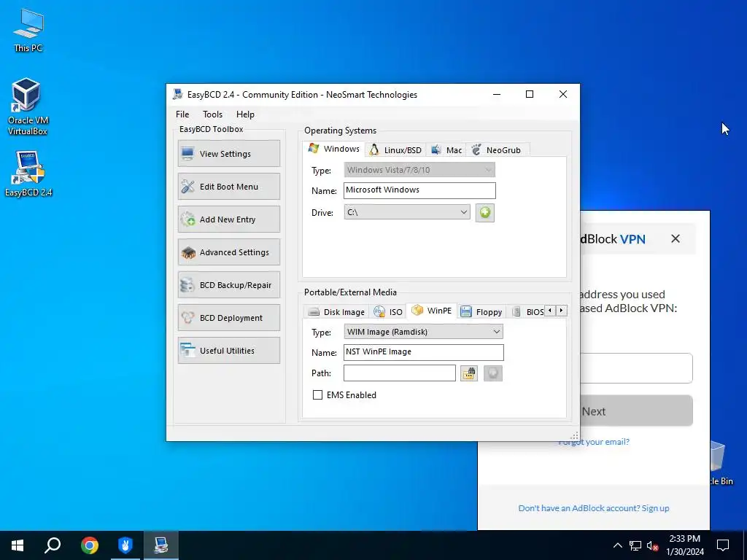Open taskbar search

coord(53,545)
